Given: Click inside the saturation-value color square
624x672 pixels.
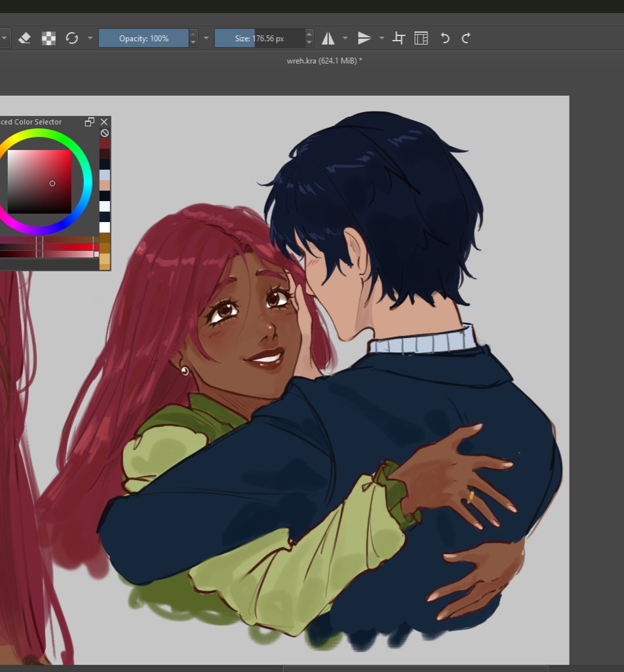Looking at the screenshot, I should click(x=39, y=181).
